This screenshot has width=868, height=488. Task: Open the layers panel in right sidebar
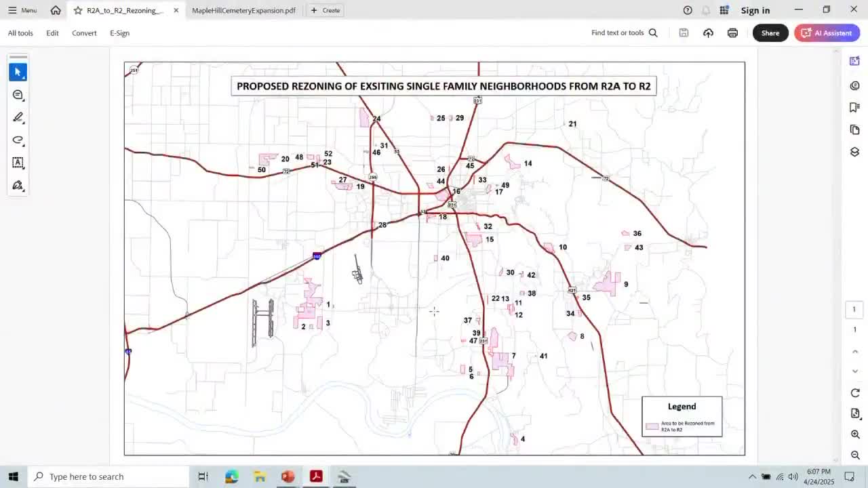coord(854,152)
